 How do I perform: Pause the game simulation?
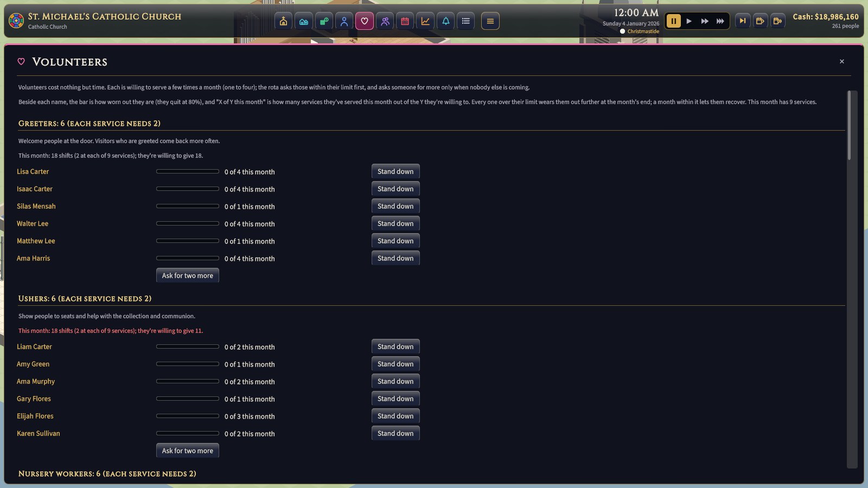pyautogui.click(x=673, y=21)
